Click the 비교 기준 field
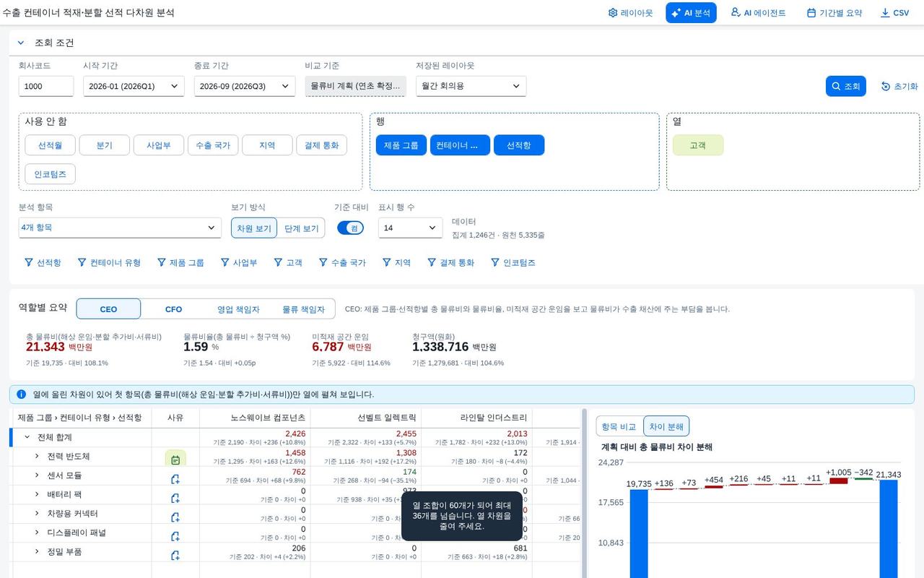Viewport: 924px width, 578px height. (x=355, y=86)
